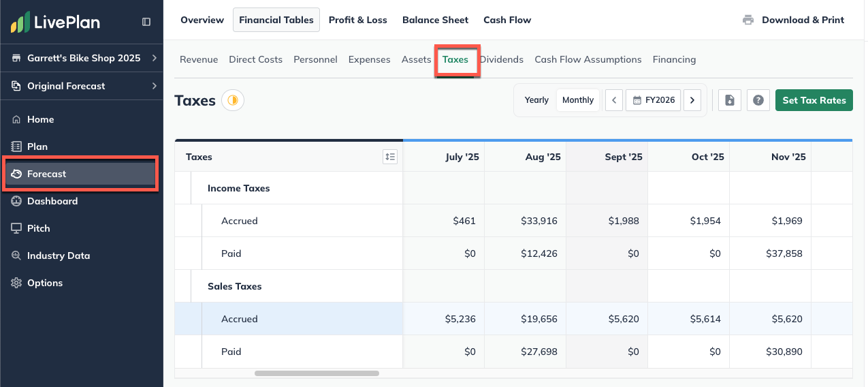Open Industry Data in sidebar
This screenshot has width=868, height=387.
pyautogui.click(x=59, y=256)
